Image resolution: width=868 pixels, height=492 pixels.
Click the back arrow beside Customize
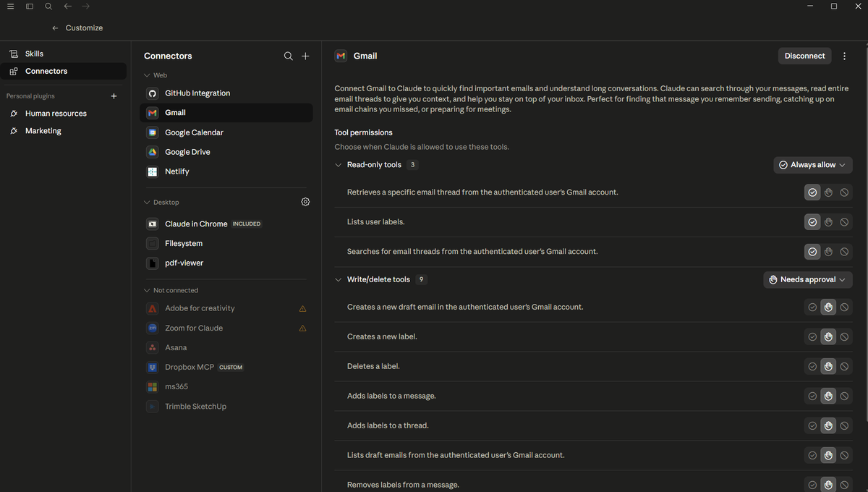pos(55,28)
